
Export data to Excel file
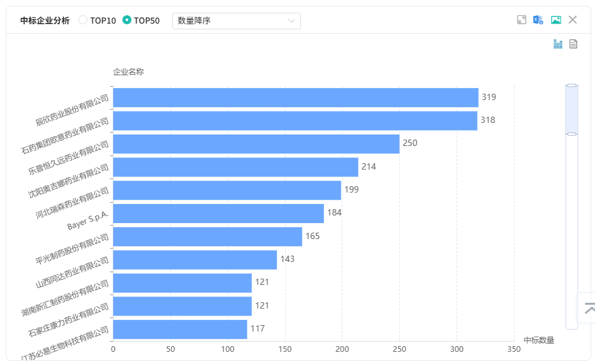(538, 20)
